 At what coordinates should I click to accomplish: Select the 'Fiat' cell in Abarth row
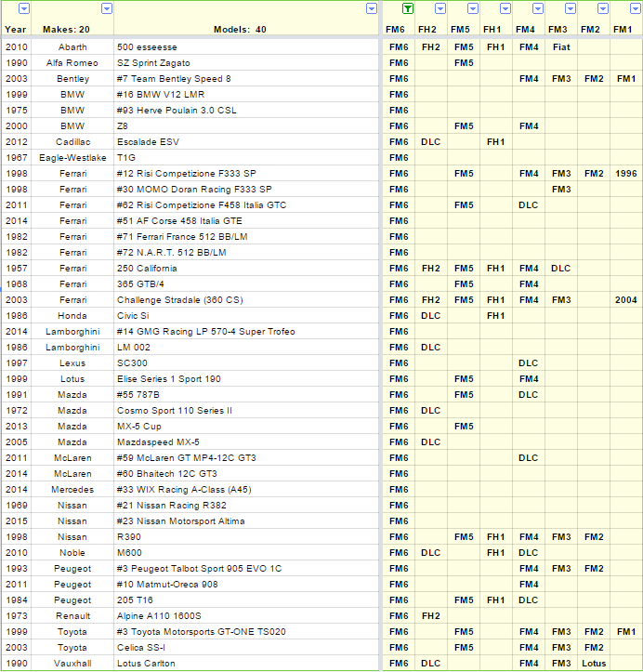[561, 47]
